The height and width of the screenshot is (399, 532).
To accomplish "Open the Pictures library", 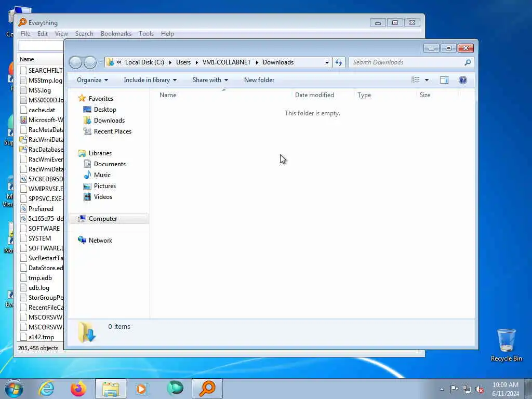I will click(105, 186).
